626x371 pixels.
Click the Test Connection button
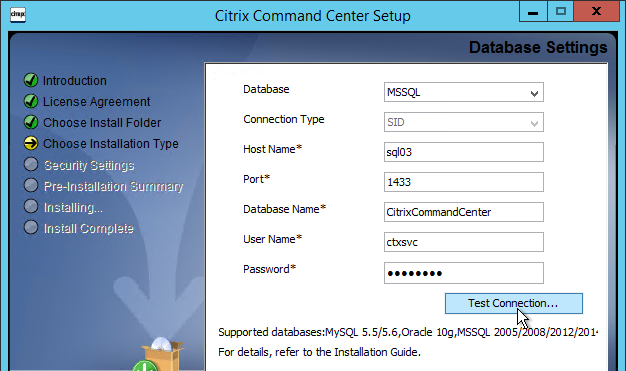513,304
